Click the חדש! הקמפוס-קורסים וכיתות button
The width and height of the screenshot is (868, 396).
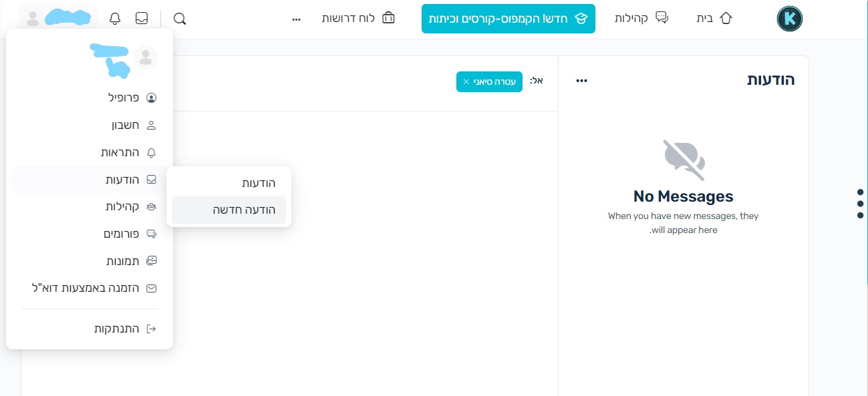tap(508, 19)
